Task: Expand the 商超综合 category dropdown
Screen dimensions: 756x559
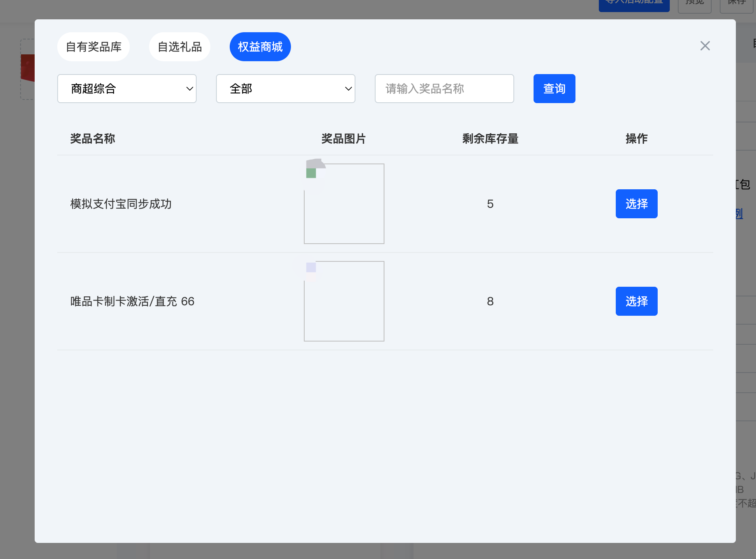Action: click(127, 89)
